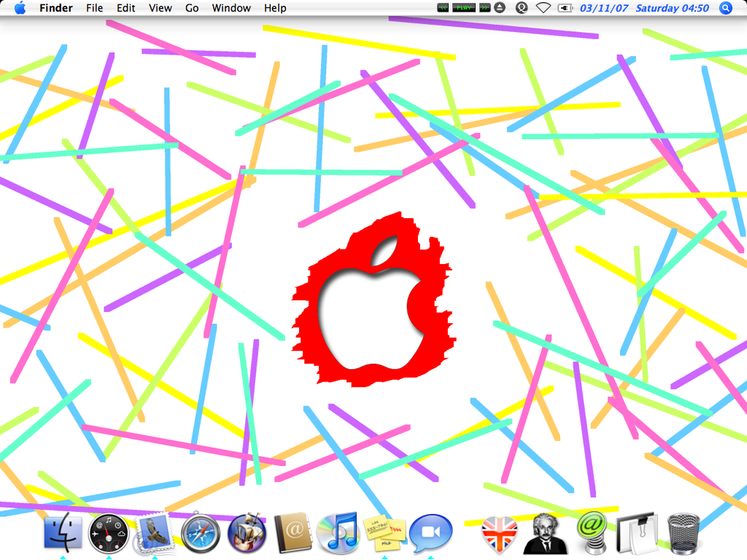Open the Einstein portrait Dock icon
The image size is (747, 560).
click(x=544, y=533)
